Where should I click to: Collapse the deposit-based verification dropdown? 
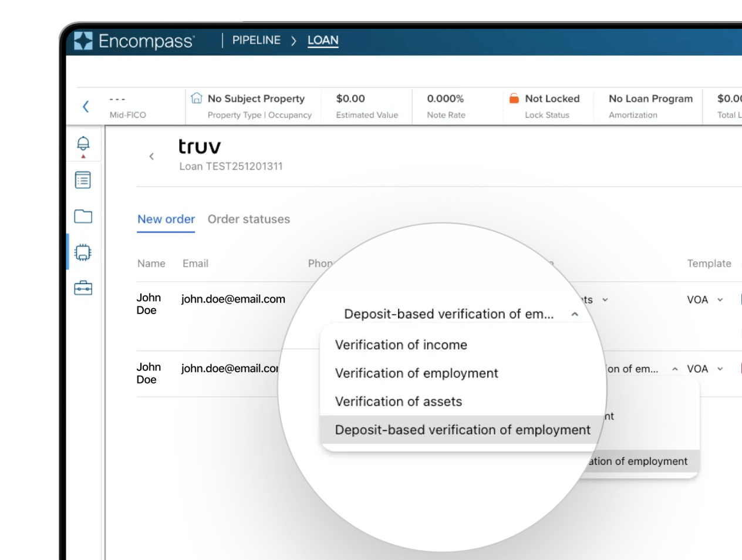click(575, 315)
